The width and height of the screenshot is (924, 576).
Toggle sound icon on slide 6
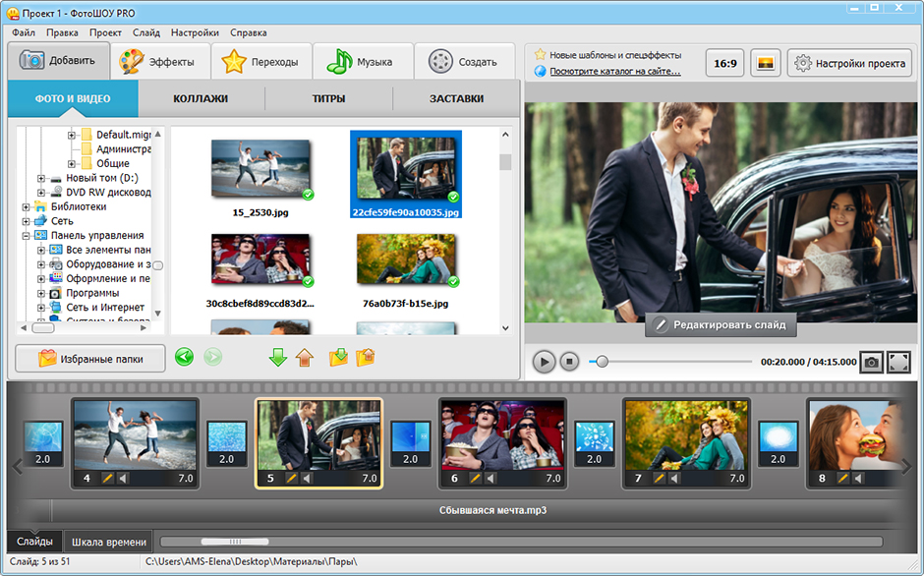[x=491, y=478]
